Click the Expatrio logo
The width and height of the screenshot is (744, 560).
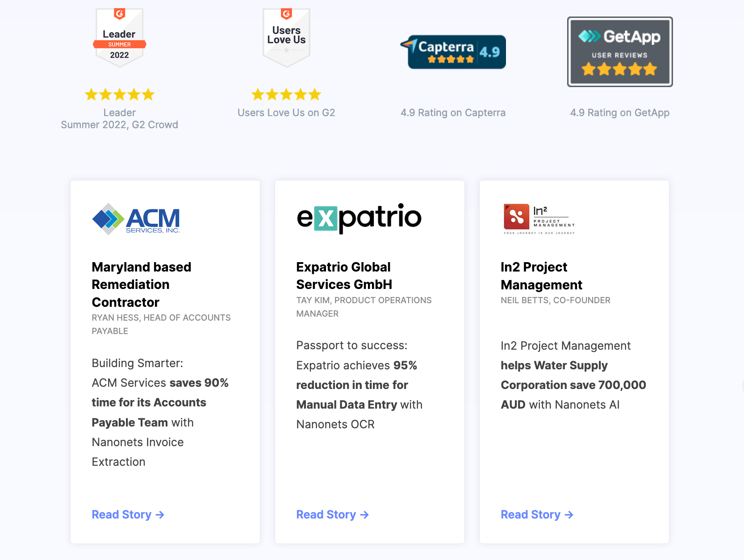tap(359, 218)
